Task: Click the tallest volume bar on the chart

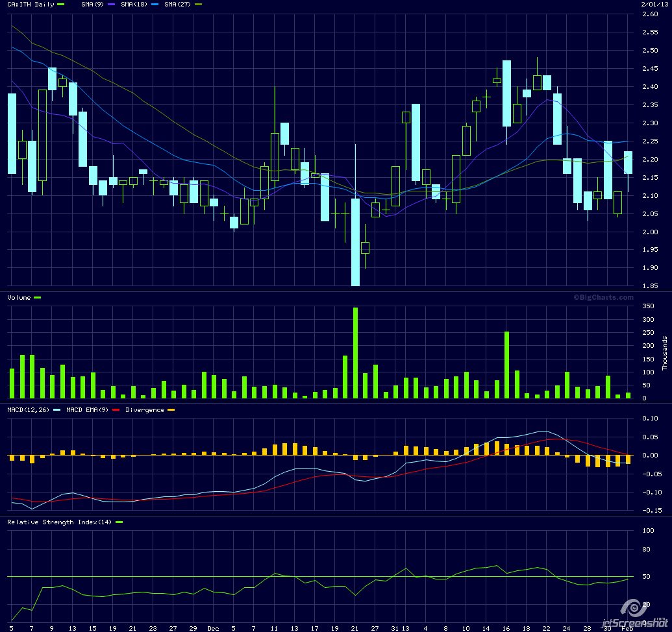Action: point(355,352)
